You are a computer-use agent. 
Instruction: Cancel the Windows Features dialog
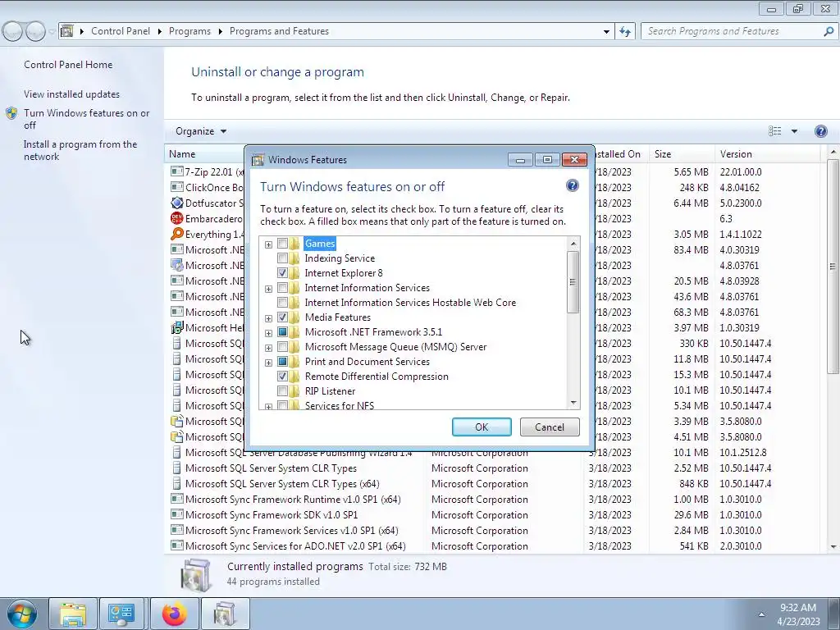pyautogui.click(x=550, y=427)
